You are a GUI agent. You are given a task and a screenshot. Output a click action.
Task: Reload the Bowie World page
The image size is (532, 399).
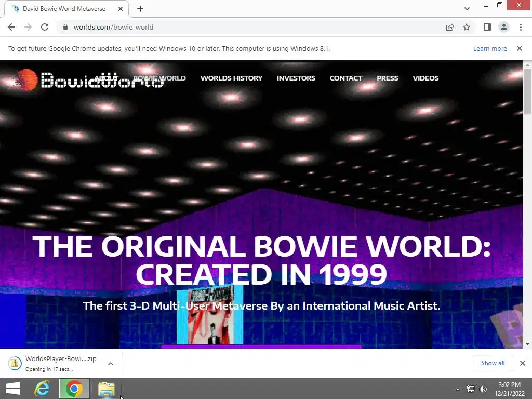tap(45, 27)
